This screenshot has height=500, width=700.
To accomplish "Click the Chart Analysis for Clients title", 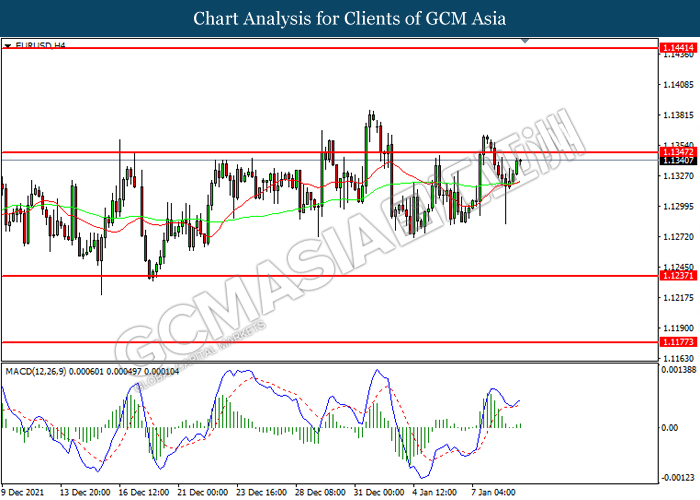I will point(350,18).
